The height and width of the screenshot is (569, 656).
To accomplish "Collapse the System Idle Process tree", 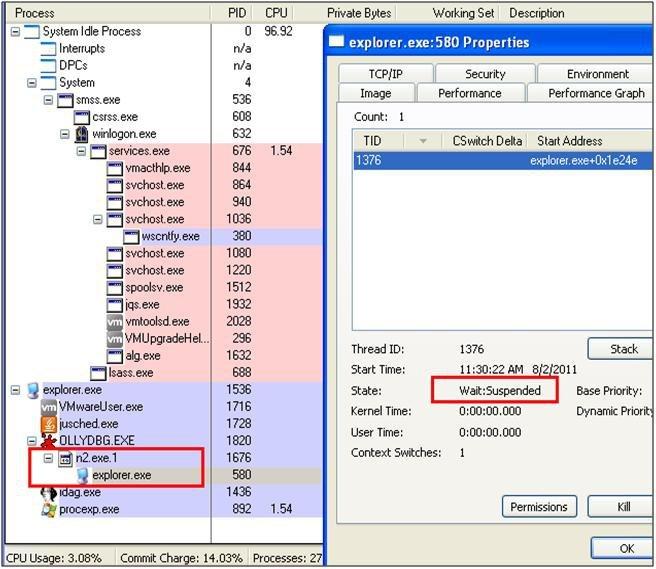I will click(x=15, y=32).
